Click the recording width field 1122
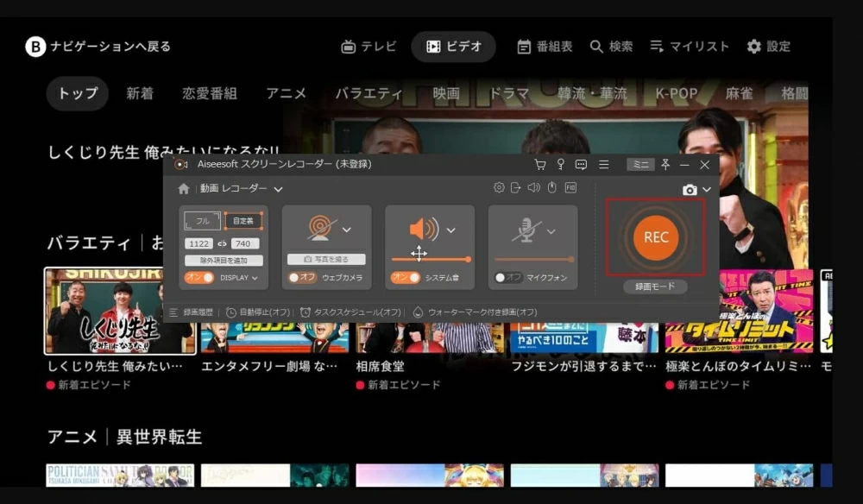The width and height of the screenshot is (863, 504). click(200, 244)
